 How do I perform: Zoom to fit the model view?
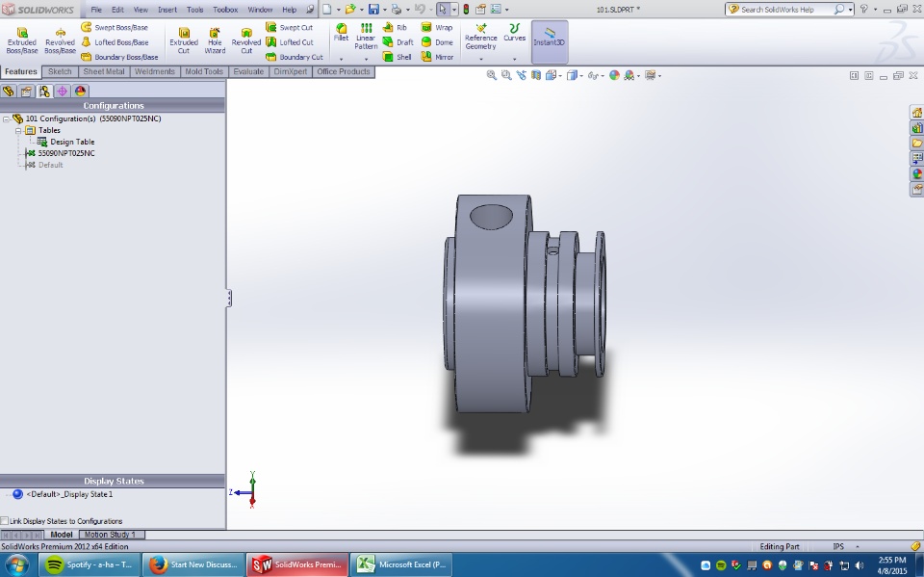pyautogui.click(x=492, y=75)
